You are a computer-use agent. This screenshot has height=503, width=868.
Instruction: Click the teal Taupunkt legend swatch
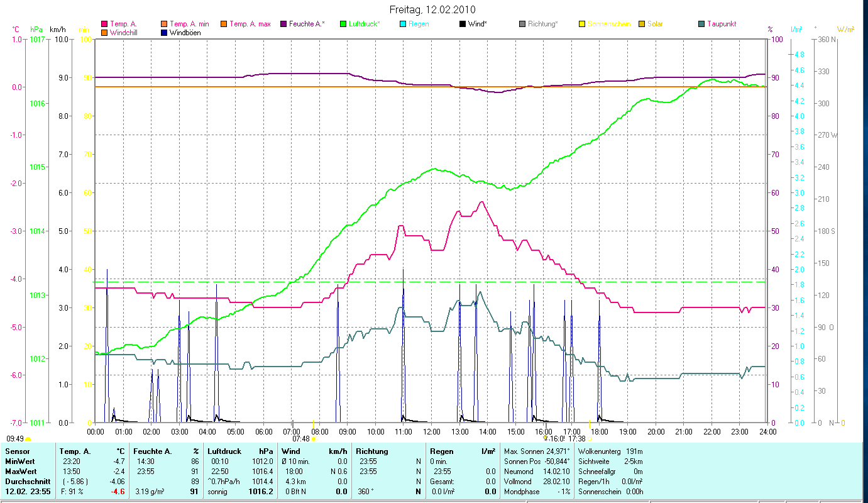(x=701, y=24)
